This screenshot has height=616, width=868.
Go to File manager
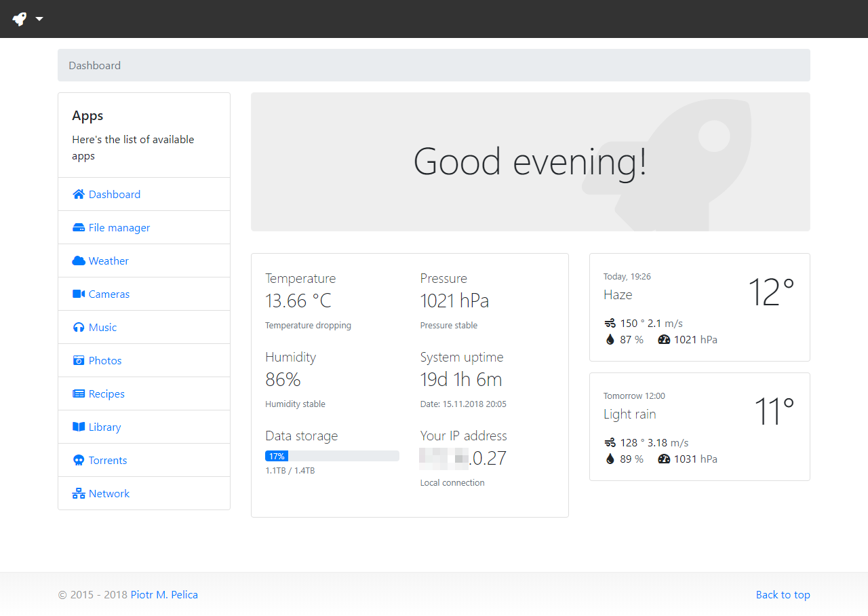[x=119, y=228]
